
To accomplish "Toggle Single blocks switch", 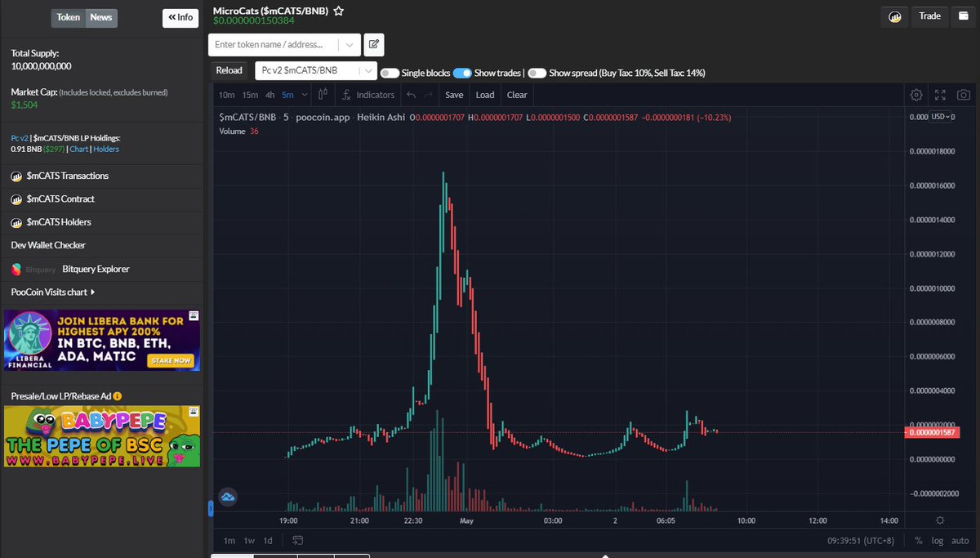I will 390,73.
